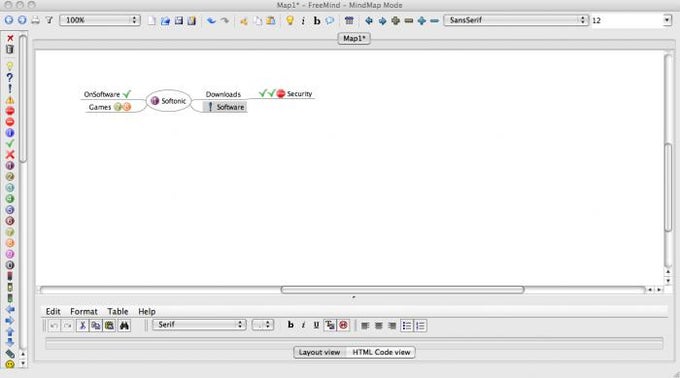Click the trash can remove-all-icons button
The height and width of the screenshot is (378, 680).
click(x=10, y=49)
